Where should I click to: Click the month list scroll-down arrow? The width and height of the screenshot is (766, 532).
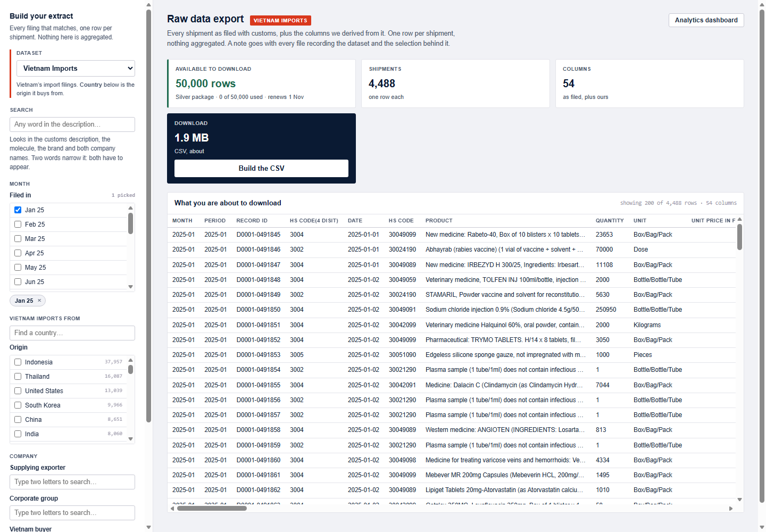(x=130, y=287)
